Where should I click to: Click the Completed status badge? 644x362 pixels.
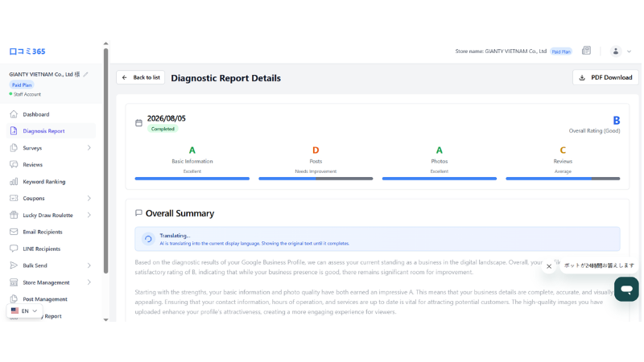[163, 129]
